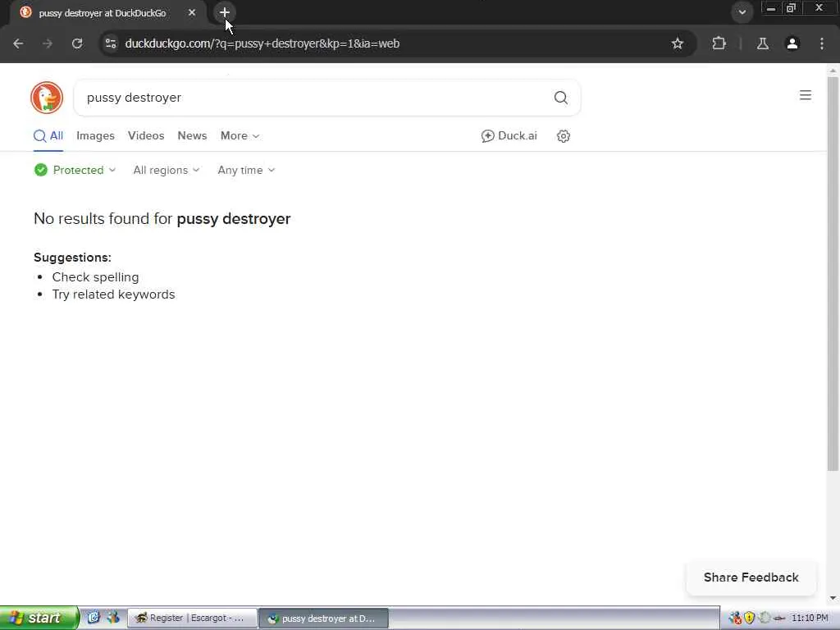Switch to the Videos tab
This screenshot has height=630, width=840.
(x=146, y=136)
